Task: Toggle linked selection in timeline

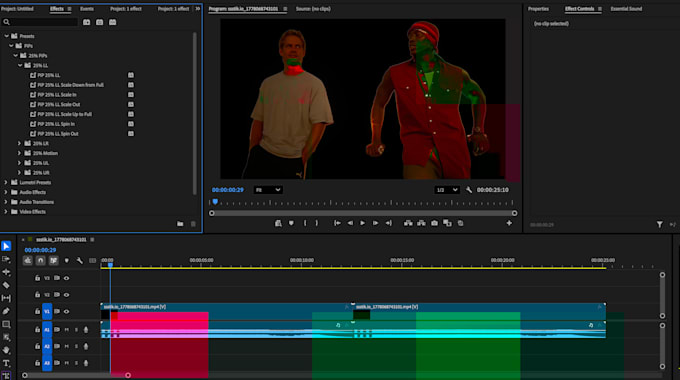Action: pyautogui.click(x=53, y=260)
